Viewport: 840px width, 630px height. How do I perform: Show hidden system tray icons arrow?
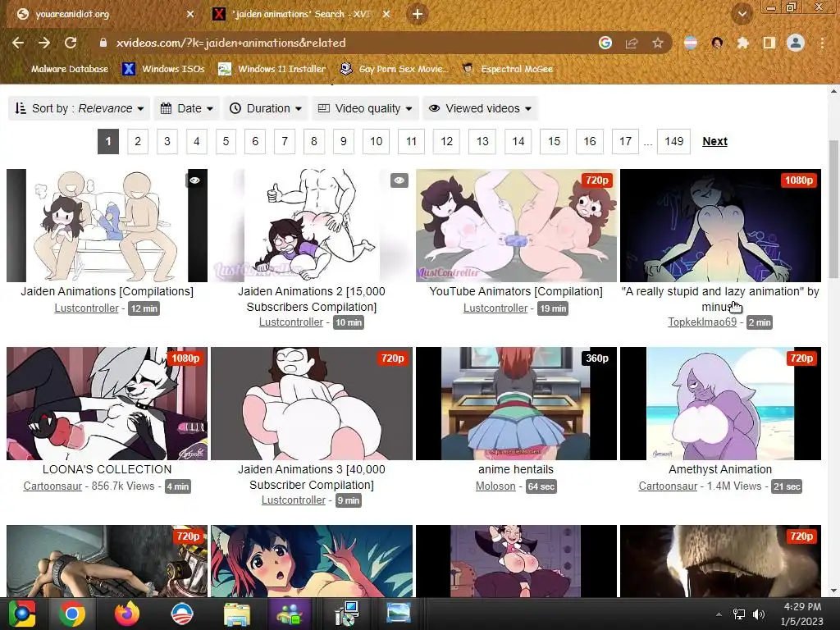click(719, 614)
